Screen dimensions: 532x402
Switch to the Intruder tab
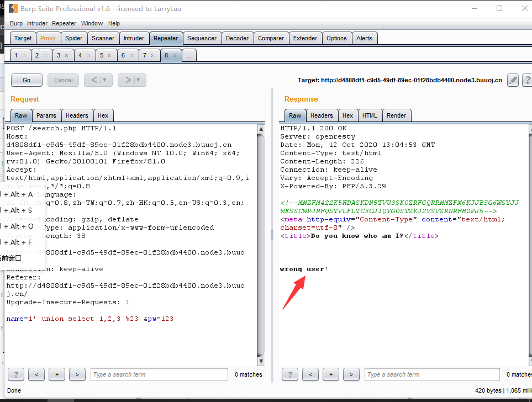[134, 38]
